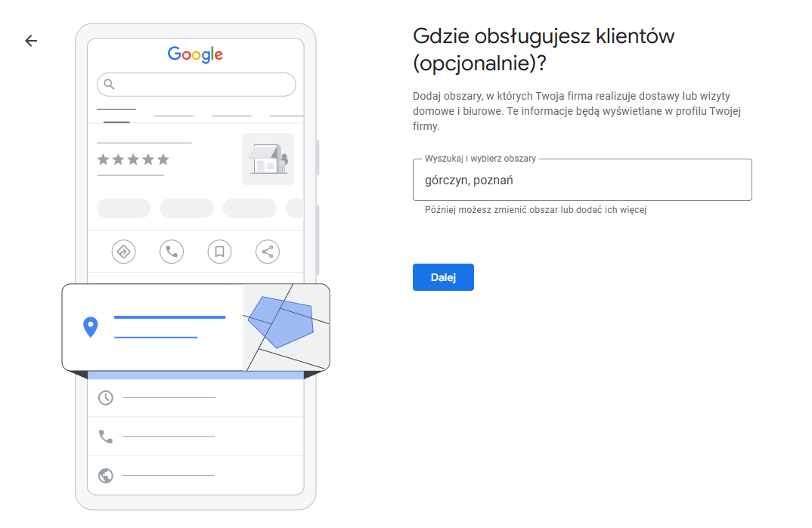Screen dimensions: 812x528
Task: Select the magnifier icon in the search bar
Action: tap(108, 85)
